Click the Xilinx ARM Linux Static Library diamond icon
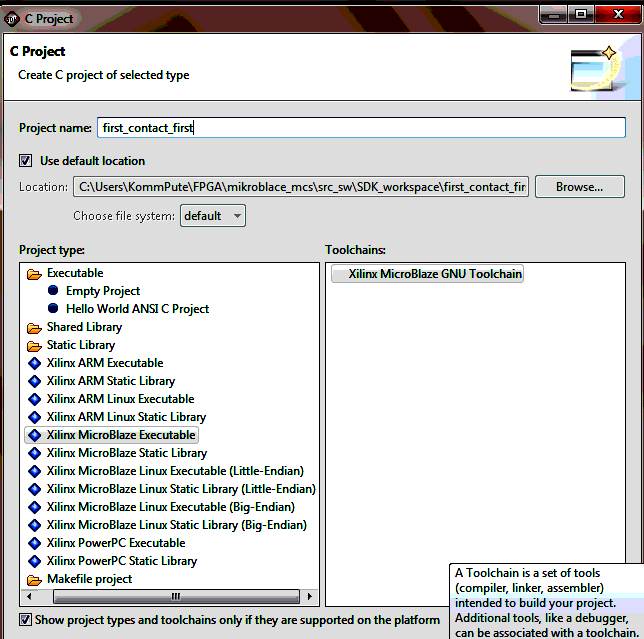This screenshot has height=639, width=644. pyautogui.click(x=34, y=417)
